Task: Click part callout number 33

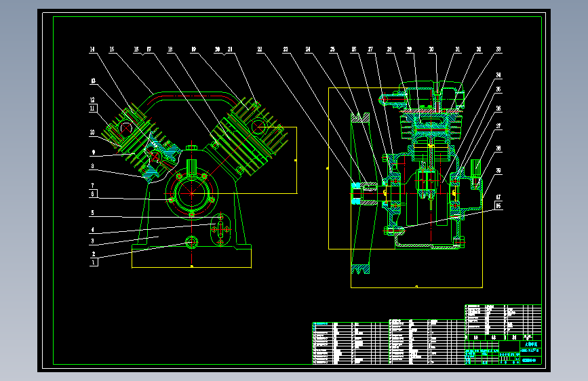Action: tap(498, 49)
